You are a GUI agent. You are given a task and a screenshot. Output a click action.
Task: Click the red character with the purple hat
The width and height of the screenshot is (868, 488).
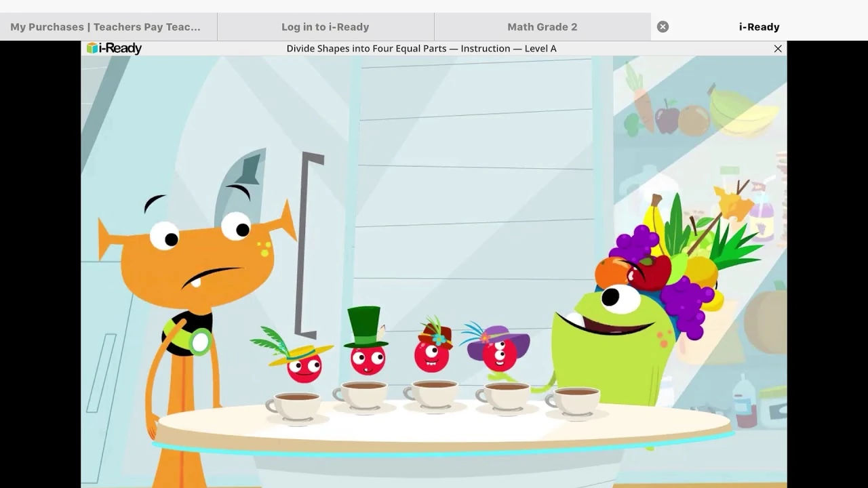498,348
